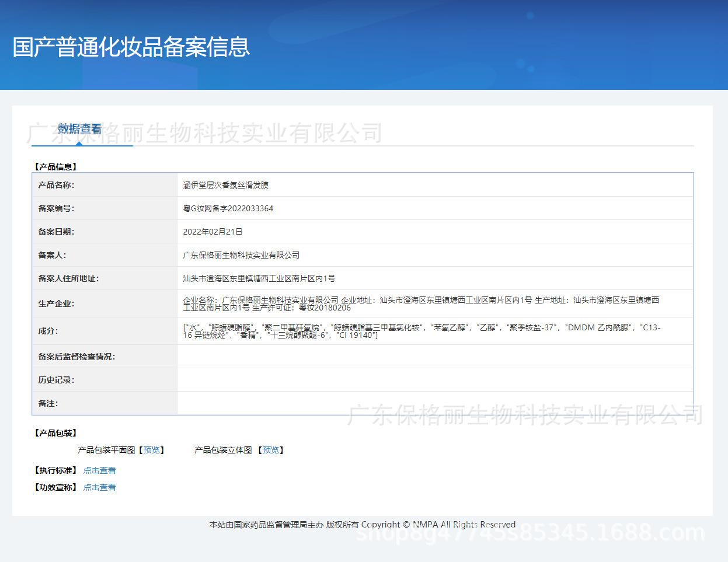Click the 备案人住所地址 row label
The height and width of the screenshot is (562, 728).
(68, 278)
